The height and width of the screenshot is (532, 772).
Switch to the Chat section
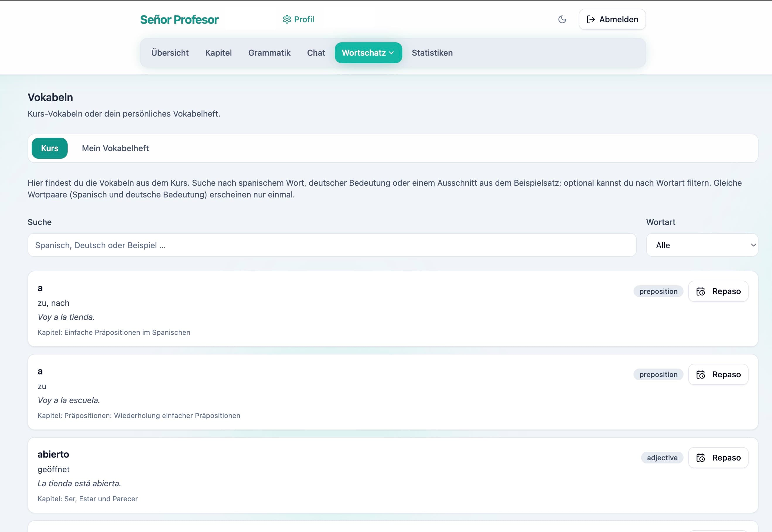tap(316, 53)
